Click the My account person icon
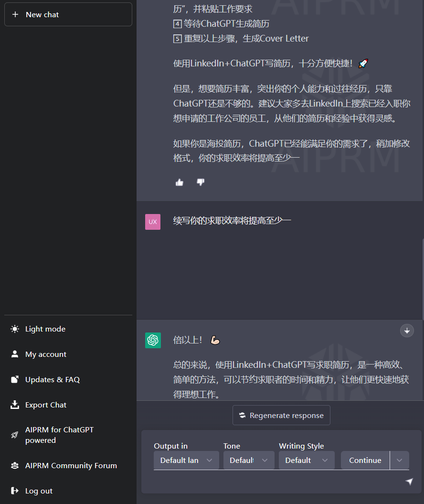Image resolution: width=424 pixels, height=504 pixels. [x=14, y=354]
